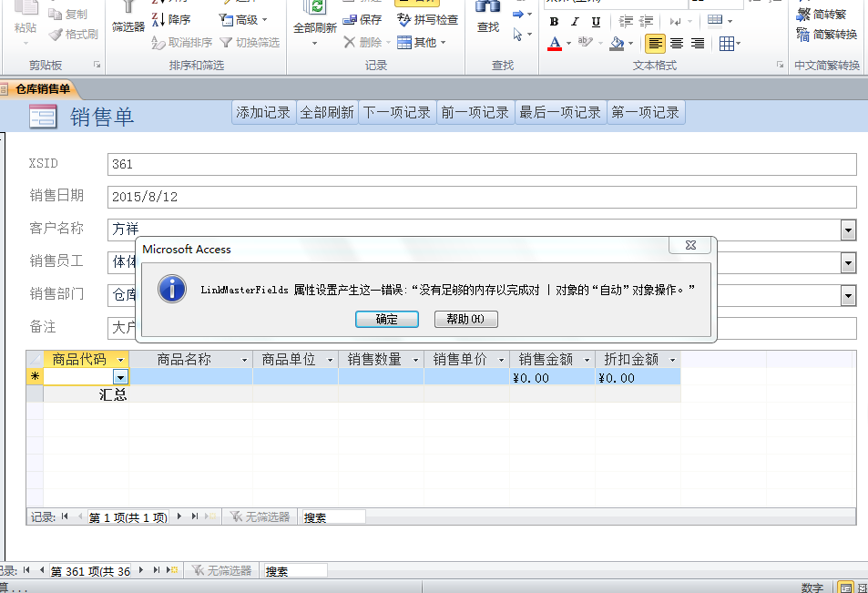Viewport: 868px width, 593px height.
Task: Expand the 商品代码 cell dropdown in new row
Action: (x=120, y=377)
